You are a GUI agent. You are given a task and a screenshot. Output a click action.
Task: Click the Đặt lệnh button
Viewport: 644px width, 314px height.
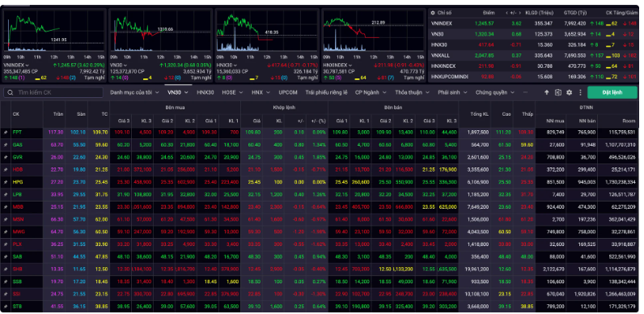tap(612, 92)
